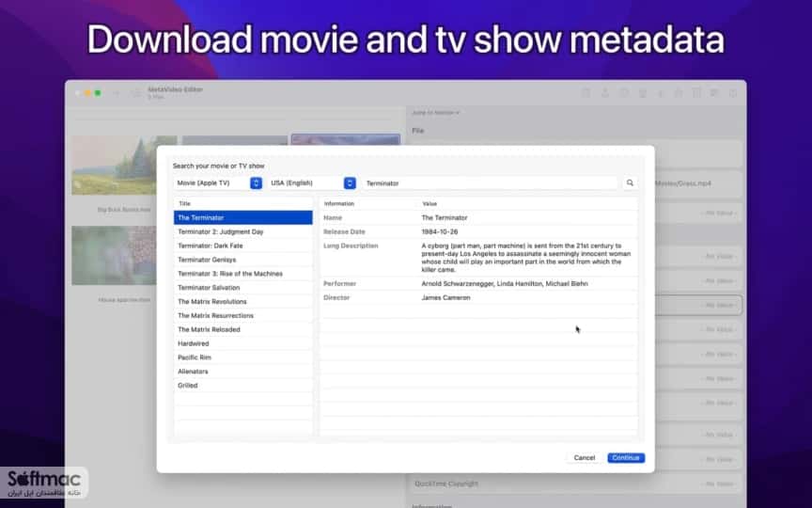Select The Matrix Reloaded result

tap(242, 329)
